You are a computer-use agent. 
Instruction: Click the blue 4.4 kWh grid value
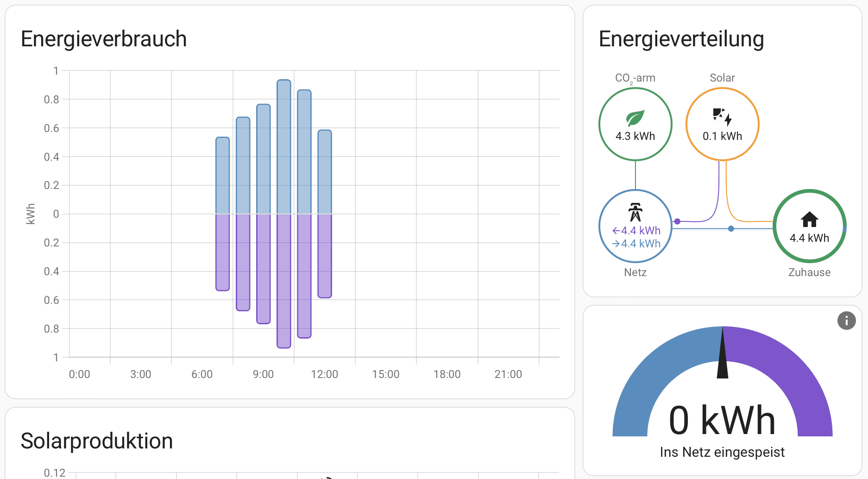click(x=636, y=244)
